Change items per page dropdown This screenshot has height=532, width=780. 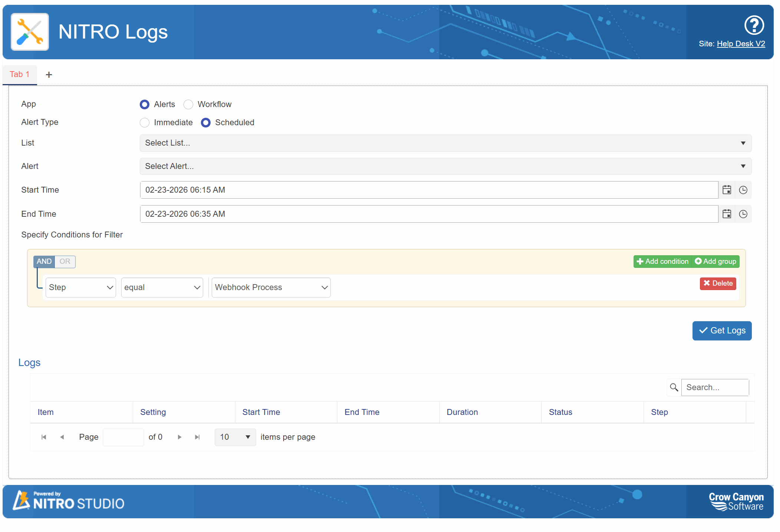point(235,437)
